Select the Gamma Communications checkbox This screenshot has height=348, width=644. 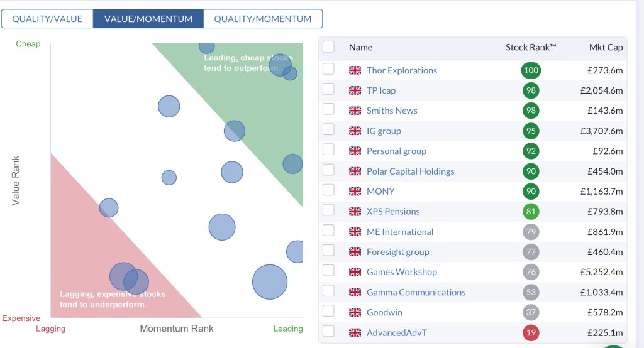(328, 291)
